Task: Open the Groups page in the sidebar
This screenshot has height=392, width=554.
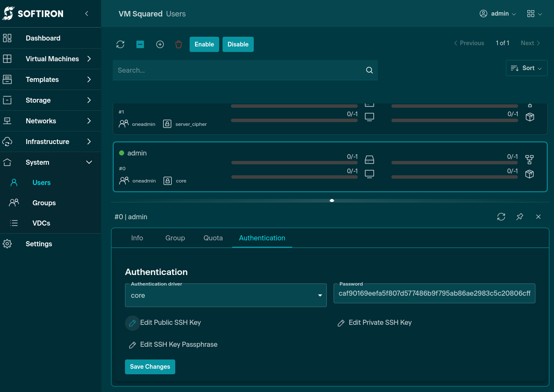Action: click(x=44, y=203)
